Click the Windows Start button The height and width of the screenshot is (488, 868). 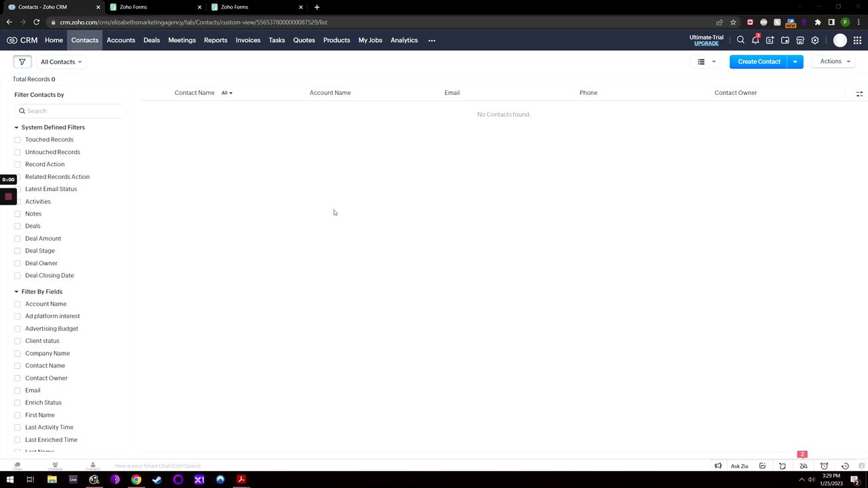[9, 479]
